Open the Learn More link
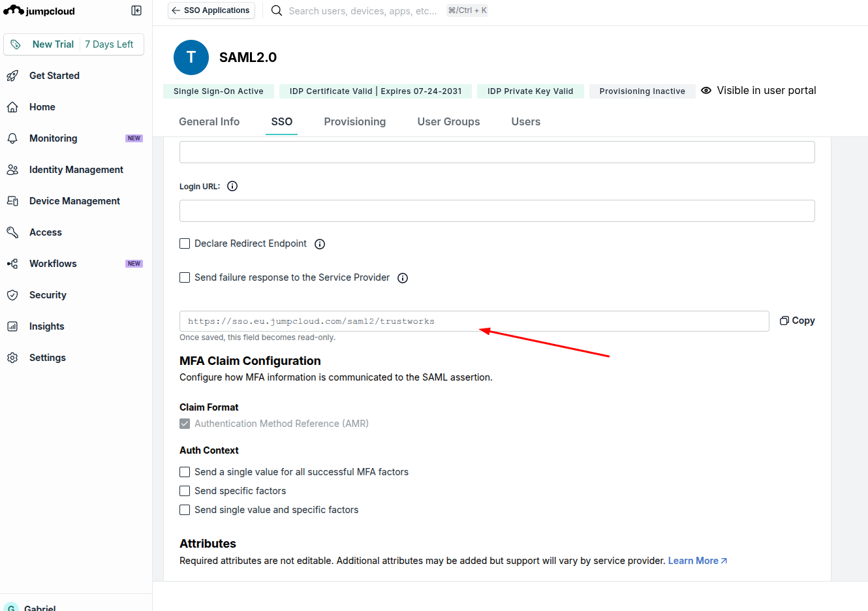 pos(698,561)
